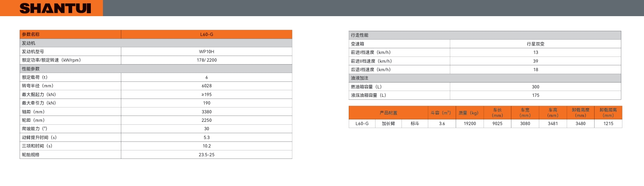Click the '卸载距离 (mm)' column header

pyautogui.click(x=608, y=113)
